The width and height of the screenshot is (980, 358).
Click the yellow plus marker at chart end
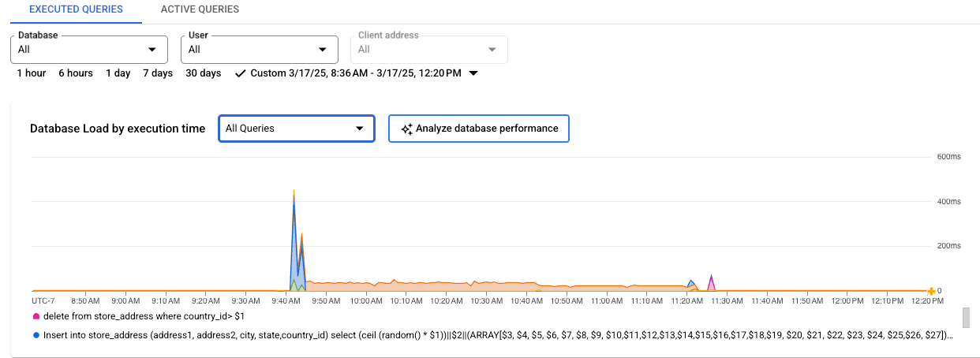click(x=931, y=292)
